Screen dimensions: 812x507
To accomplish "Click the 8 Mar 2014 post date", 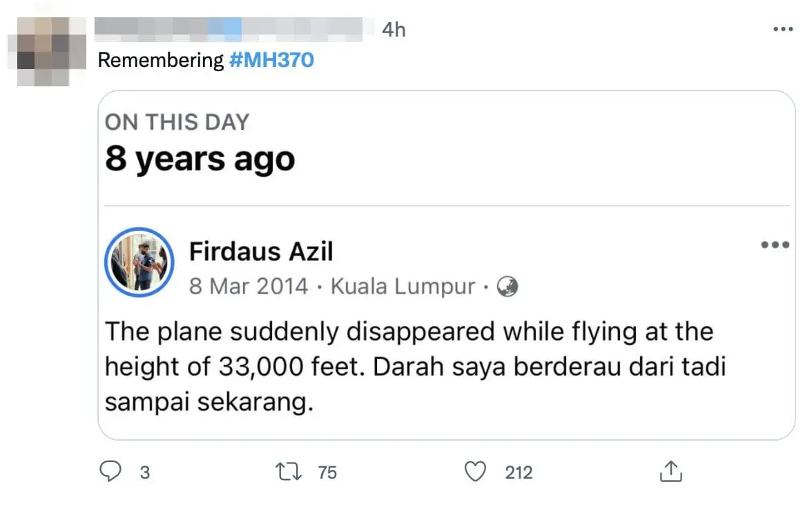I will [x=249, y=286].
